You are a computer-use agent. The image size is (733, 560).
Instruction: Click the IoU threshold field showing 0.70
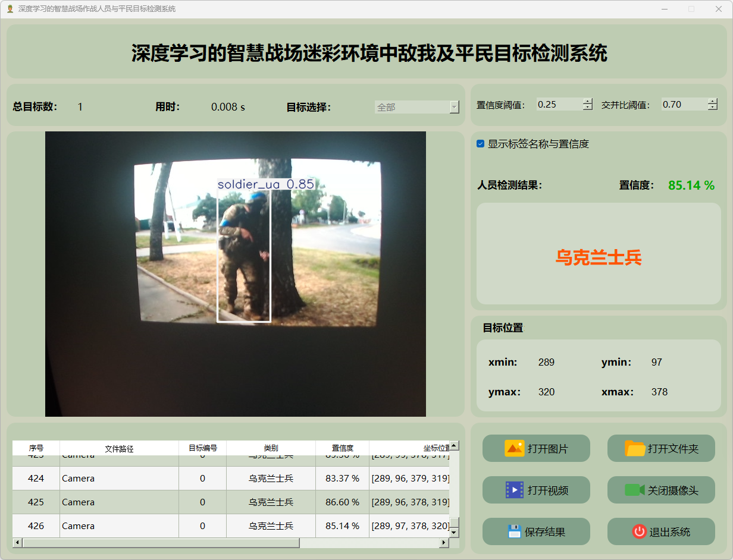pos(683,105)
